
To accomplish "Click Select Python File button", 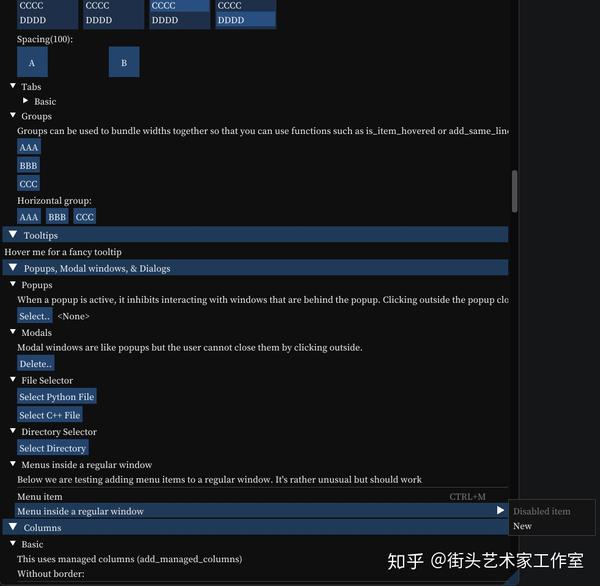I will [57, 397].
